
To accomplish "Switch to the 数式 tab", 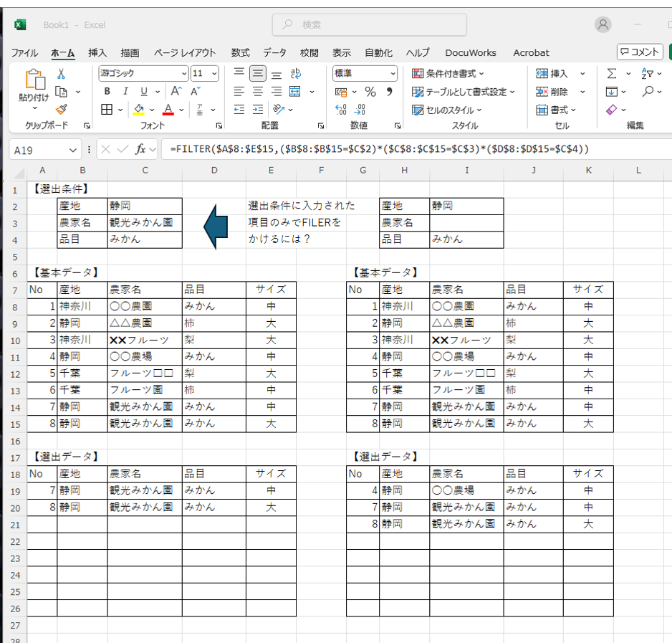I will click(x=241, y=53).
